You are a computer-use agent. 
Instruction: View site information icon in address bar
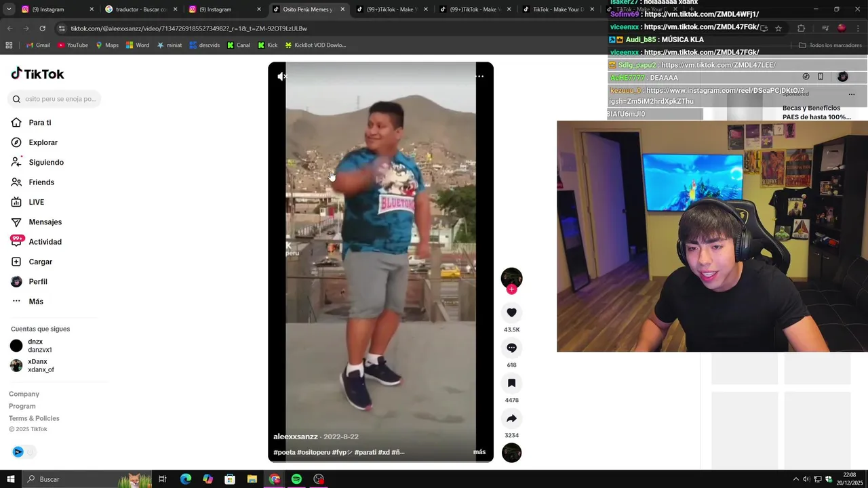(x=62, y=28)
